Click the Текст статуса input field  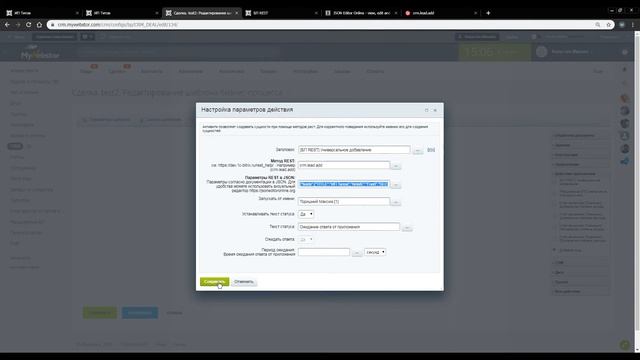pyautogui.click(x=349, y=227)
